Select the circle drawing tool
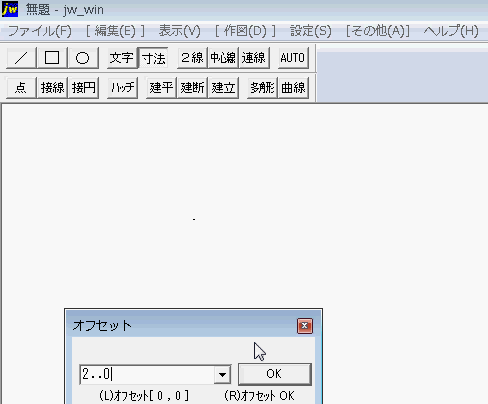The width and height of the screenshot is (488, 404). 83,58
